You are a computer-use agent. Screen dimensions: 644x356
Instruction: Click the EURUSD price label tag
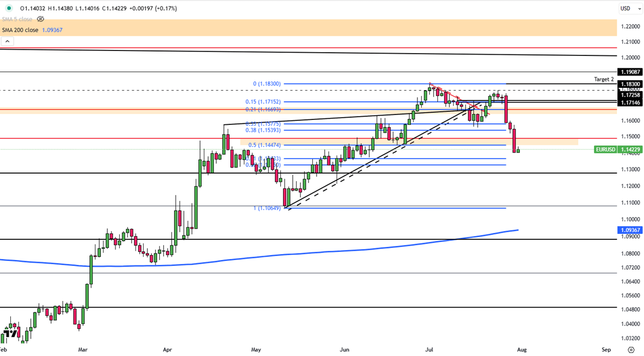[605, 149]
